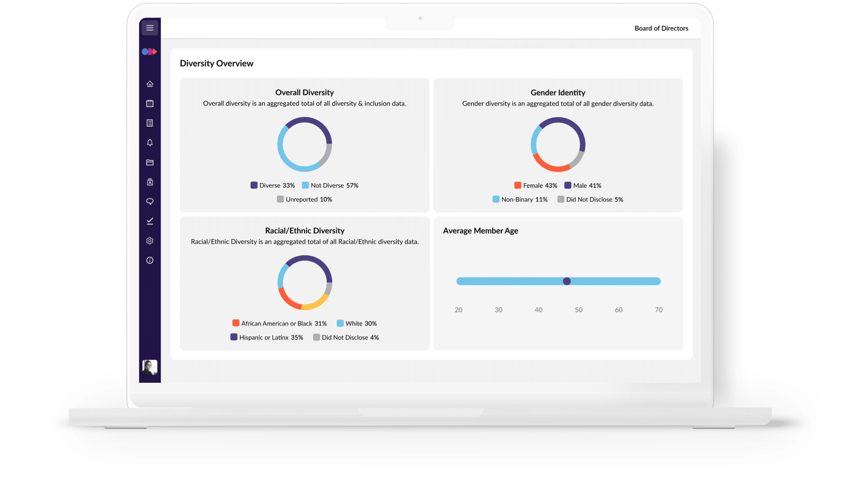Open the folder icon in sidebar
The width and height of the screenshot is (868, 485).
pyautogui.click(x=150, y=162)
